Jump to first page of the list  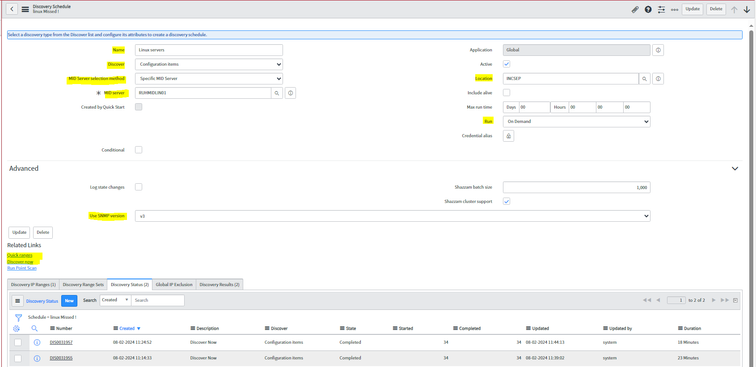coord(647,300)
